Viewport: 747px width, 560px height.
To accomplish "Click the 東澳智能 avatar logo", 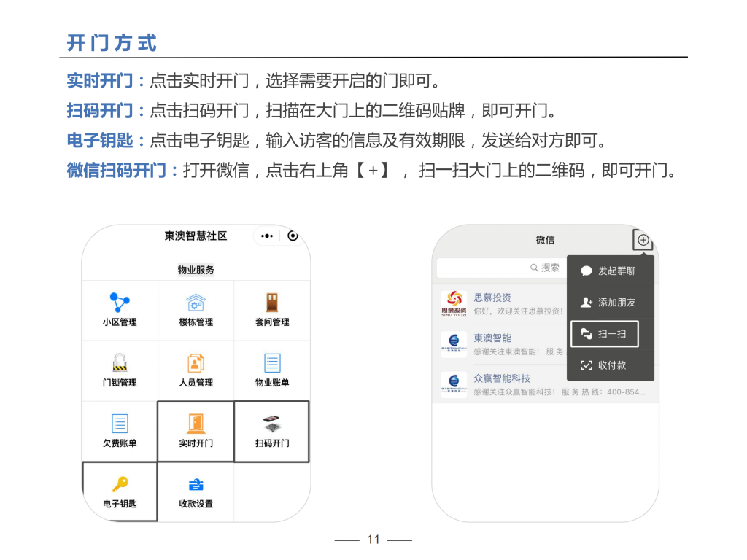I will click(454, 344).
